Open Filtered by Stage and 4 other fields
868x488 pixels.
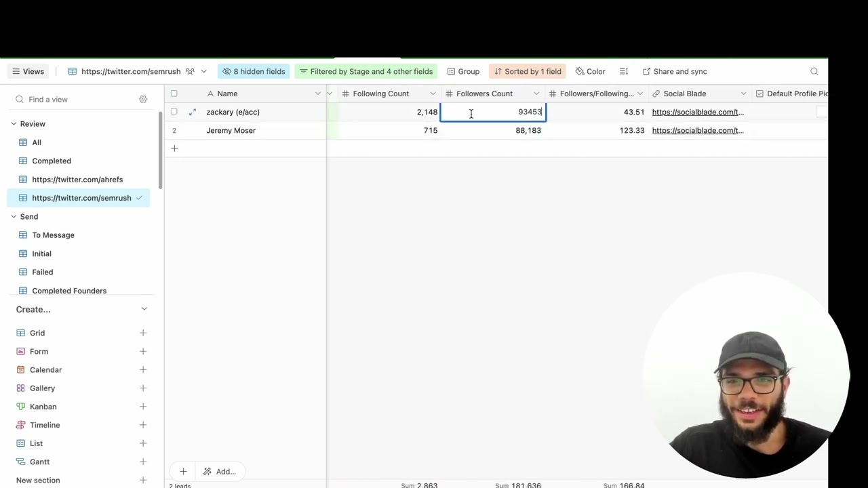366,71
